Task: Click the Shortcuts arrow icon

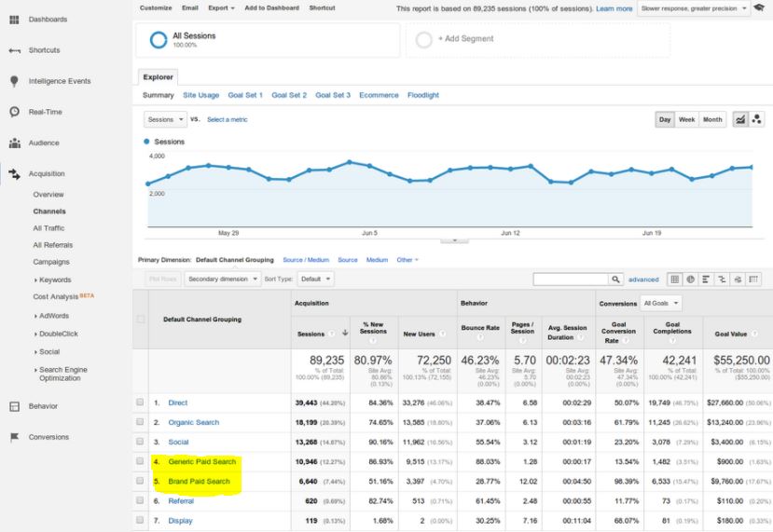Action: [x=14, y=50]
